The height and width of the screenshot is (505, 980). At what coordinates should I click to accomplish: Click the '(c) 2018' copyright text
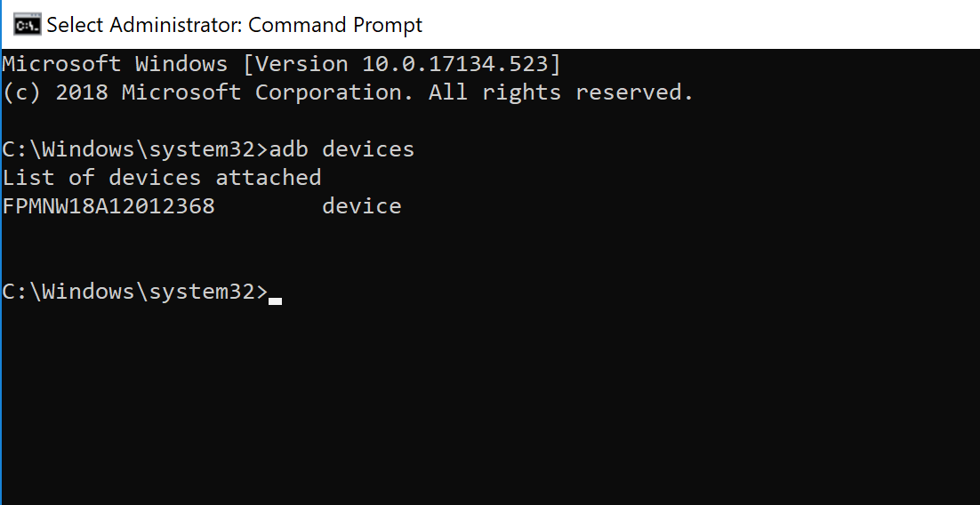click(55, 92)
